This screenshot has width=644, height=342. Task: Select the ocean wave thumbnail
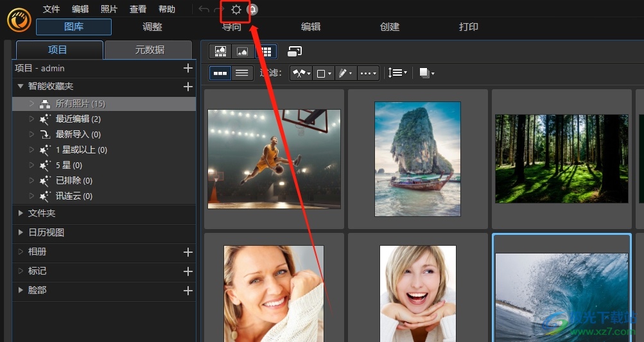tap(561, 297)
